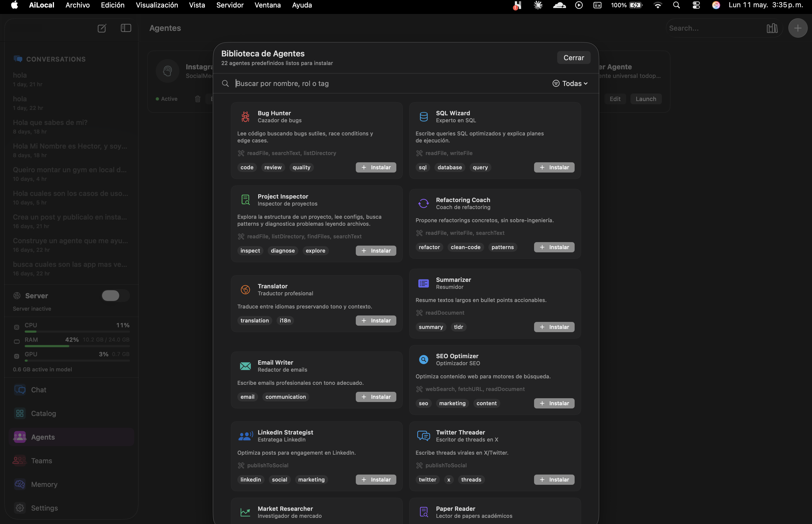Click the GPU usage bar
The height and width of the screenshot is (524, 812).
(x=77, y=360)
